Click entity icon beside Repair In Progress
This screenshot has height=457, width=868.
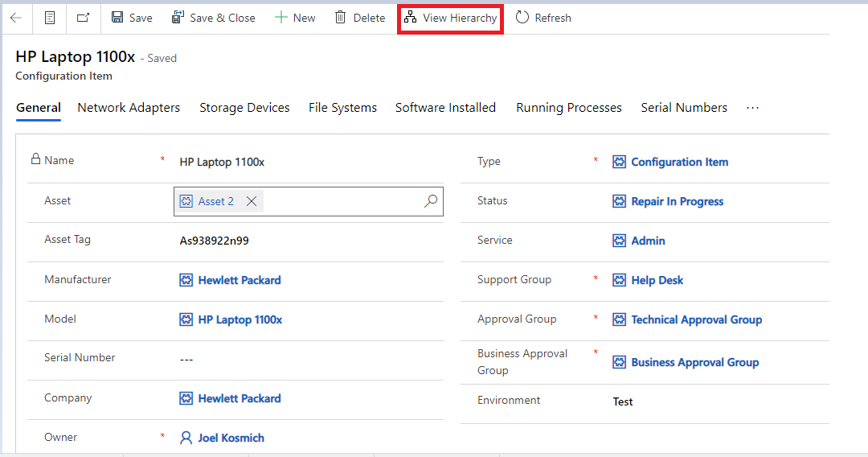pos(620,202)
